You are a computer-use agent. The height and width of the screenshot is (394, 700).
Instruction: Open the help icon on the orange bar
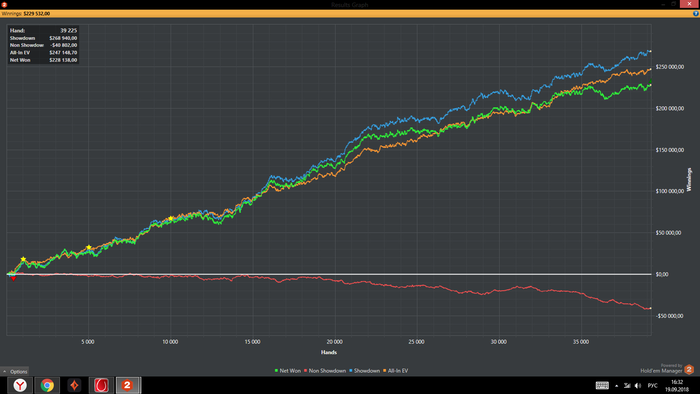click(x=696, y=14)
